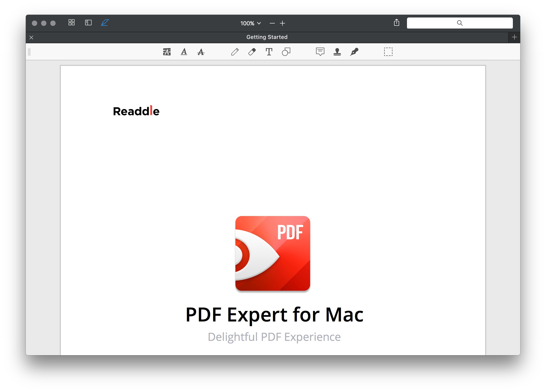Select the Text tool
Image resolution: width=546 pixels, height=392 pixels.
tap(269, 52)
